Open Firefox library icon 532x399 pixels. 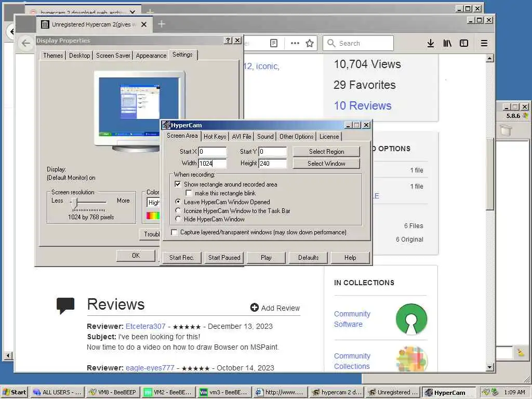point(447,43)
